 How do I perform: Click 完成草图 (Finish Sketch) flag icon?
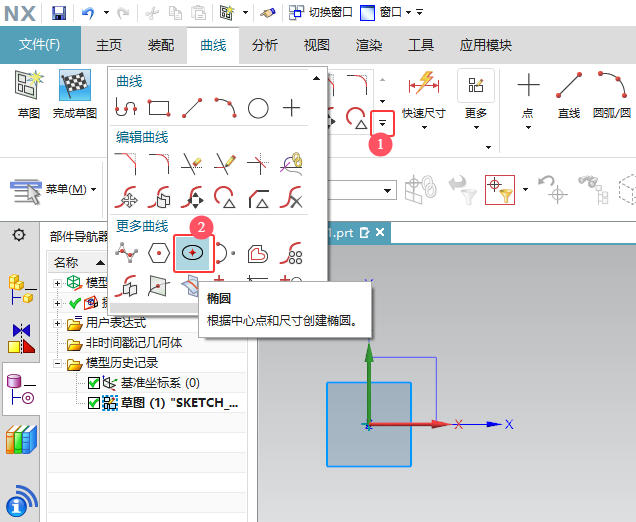click(x=75, y=94)
